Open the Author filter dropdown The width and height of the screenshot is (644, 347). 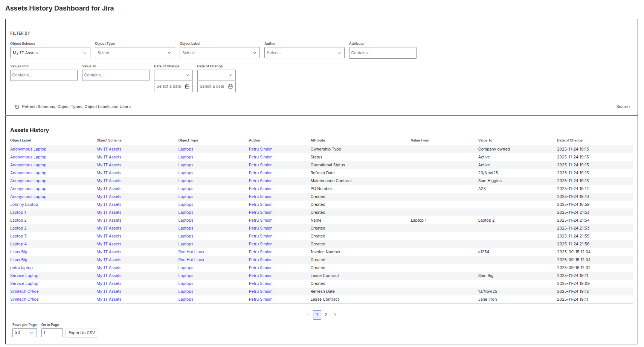point(304,53)
